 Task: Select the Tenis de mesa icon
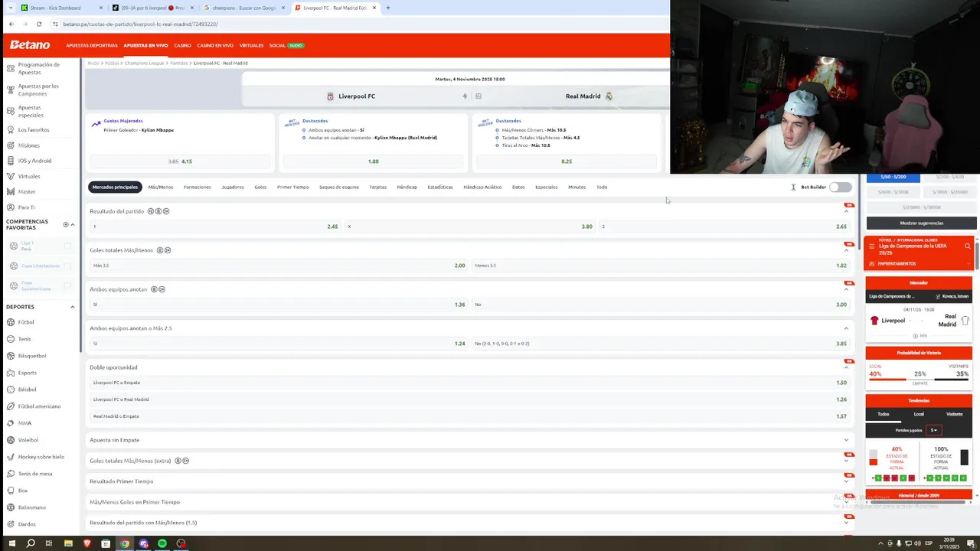tap(11, 474)
